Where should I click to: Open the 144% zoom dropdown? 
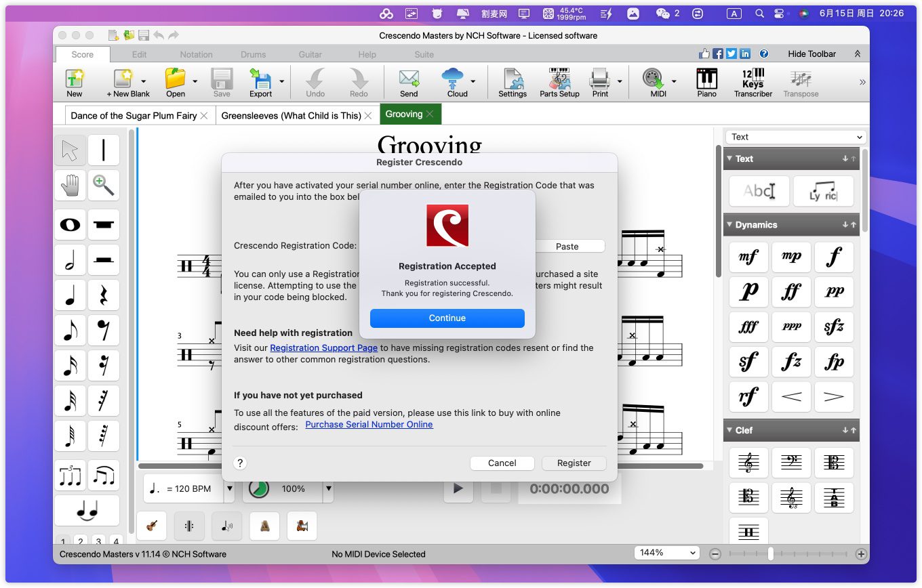(x=667, y=553)
